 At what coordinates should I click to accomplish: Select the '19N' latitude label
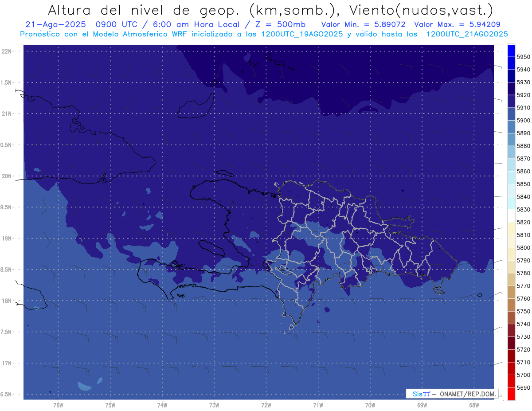(x=7, y=239)
